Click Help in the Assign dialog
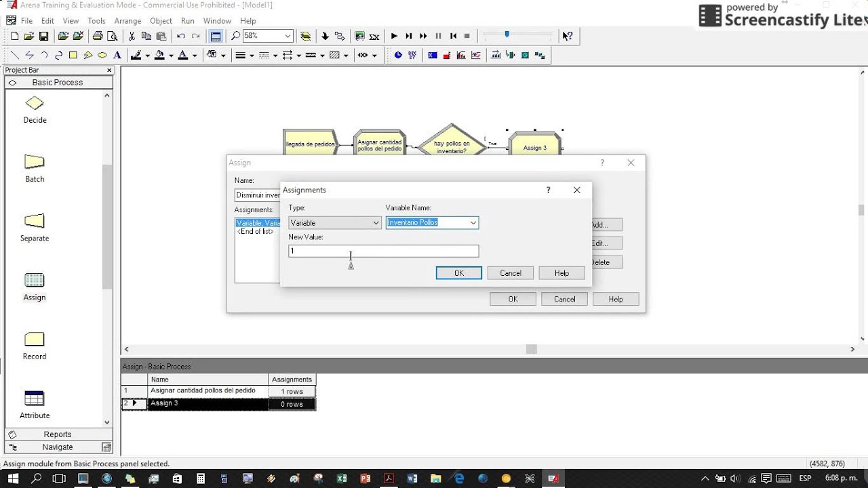 click(x=616, y=299)
